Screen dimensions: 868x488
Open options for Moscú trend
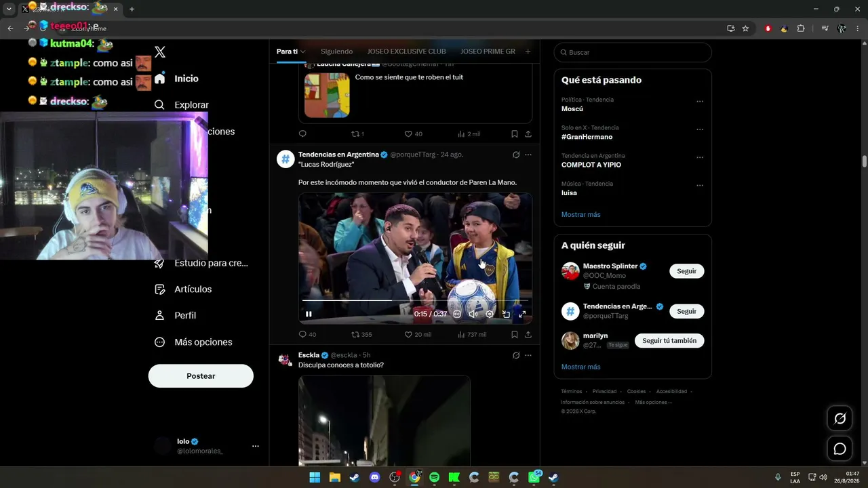(x=700, y=102)
